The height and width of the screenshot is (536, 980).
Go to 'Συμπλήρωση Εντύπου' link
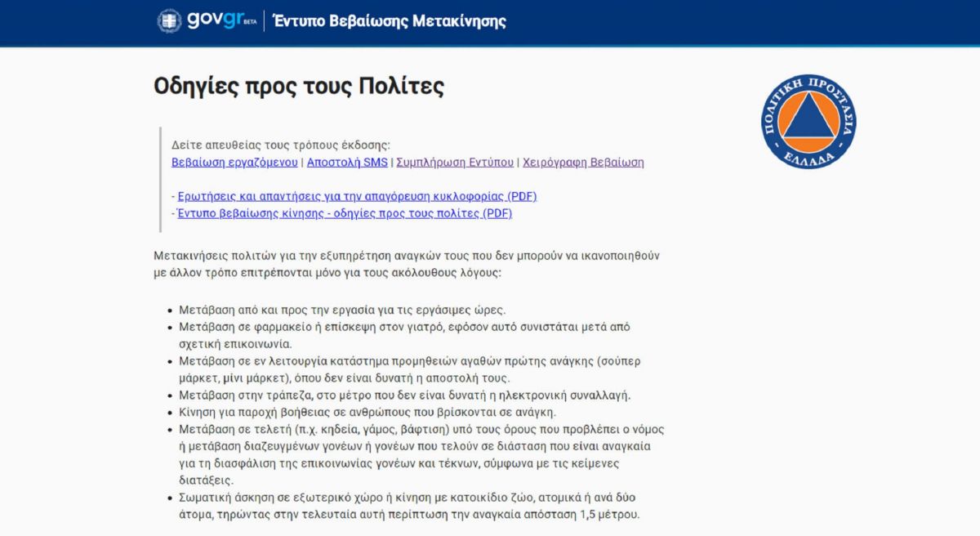point(455,162)
